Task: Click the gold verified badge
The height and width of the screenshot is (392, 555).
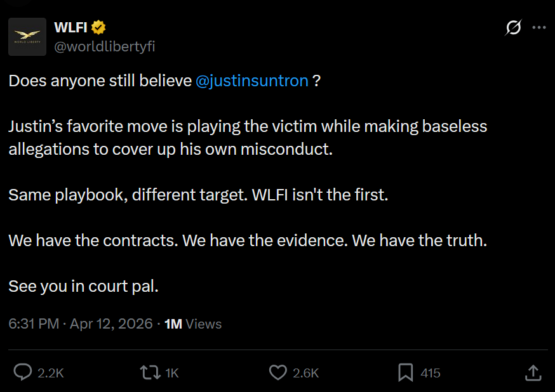Action: [x=98, y=27]
